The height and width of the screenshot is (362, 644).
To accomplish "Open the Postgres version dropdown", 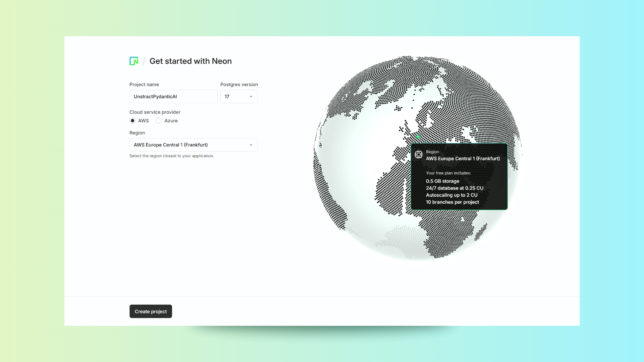I will coord(239,97).
